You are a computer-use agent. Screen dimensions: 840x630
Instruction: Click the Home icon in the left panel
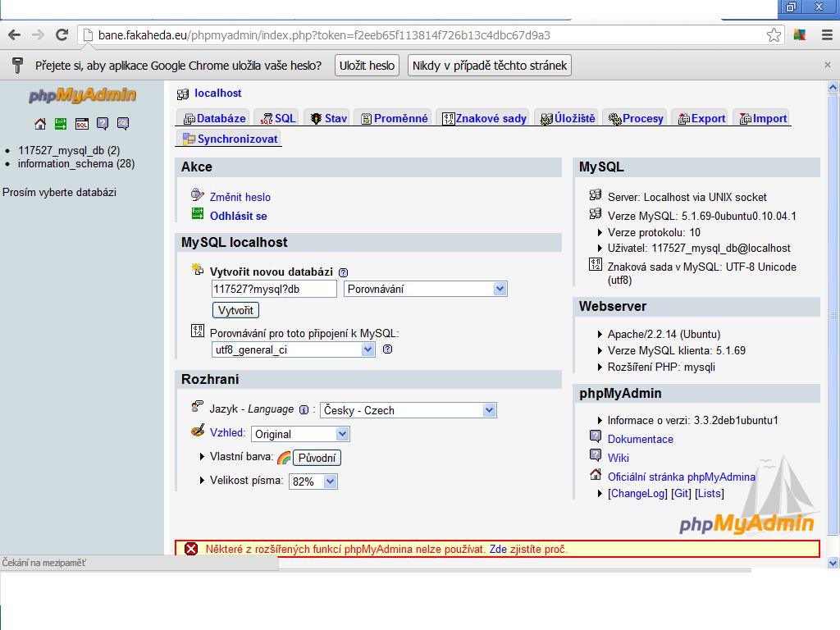40,125
